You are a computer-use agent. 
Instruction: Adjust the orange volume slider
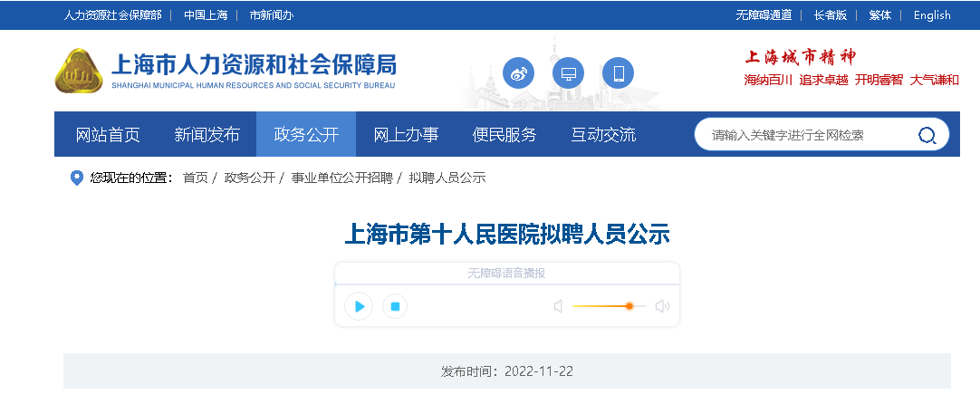click(629, 306)
